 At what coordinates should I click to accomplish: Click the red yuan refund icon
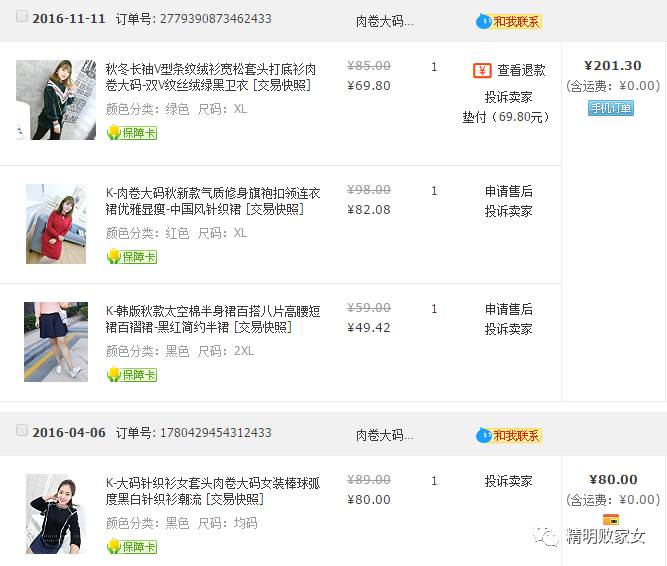point(482,70)
